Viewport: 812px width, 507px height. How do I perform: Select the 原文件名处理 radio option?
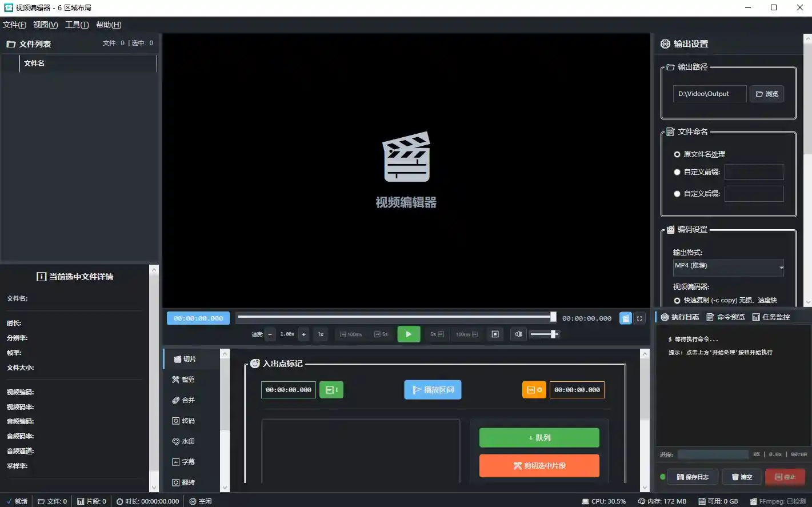(677, 154)
